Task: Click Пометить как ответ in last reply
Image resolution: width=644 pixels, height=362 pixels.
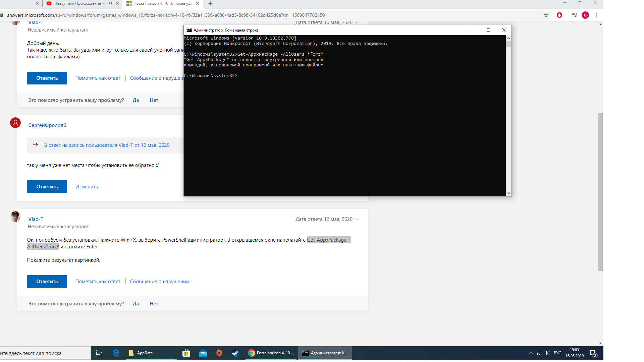Action: tap(98, 282)
